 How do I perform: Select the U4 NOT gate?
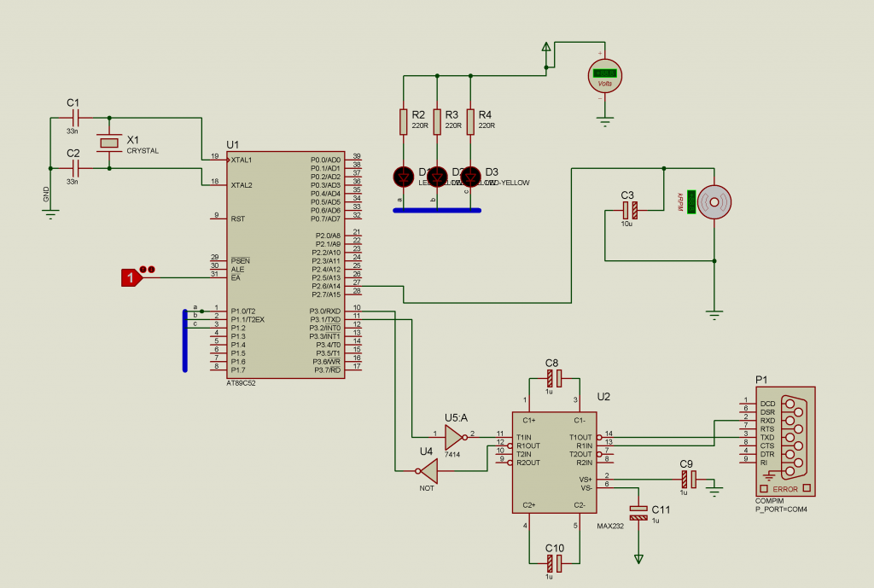428,472
